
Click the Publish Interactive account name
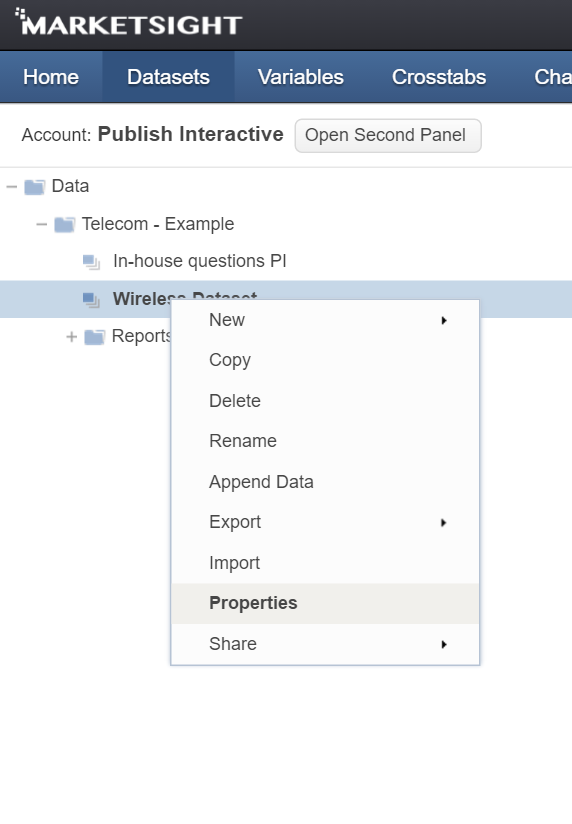191,135
